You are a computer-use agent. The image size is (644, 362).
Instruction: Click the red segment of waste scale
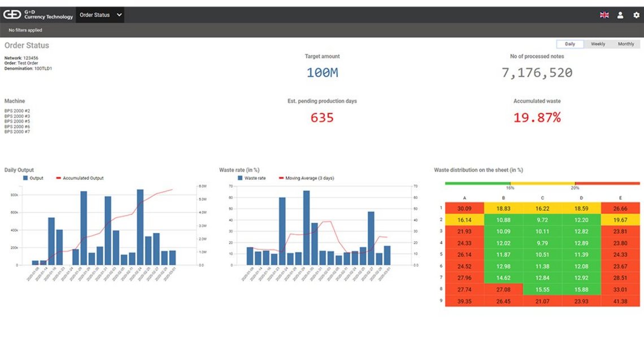point(607,183)
